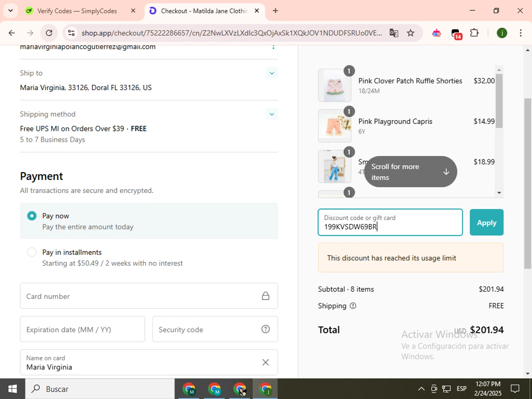Open the taskbar clock and date
Screen dimensions: 532x399
click(x=488, y=389)
